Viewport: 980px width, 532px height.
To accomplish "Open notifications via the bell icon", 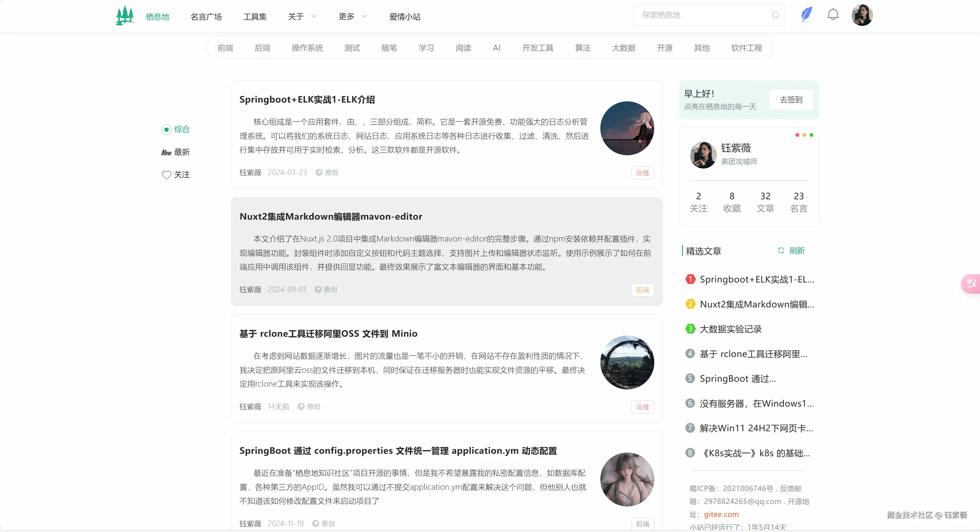I will point(833,15).
